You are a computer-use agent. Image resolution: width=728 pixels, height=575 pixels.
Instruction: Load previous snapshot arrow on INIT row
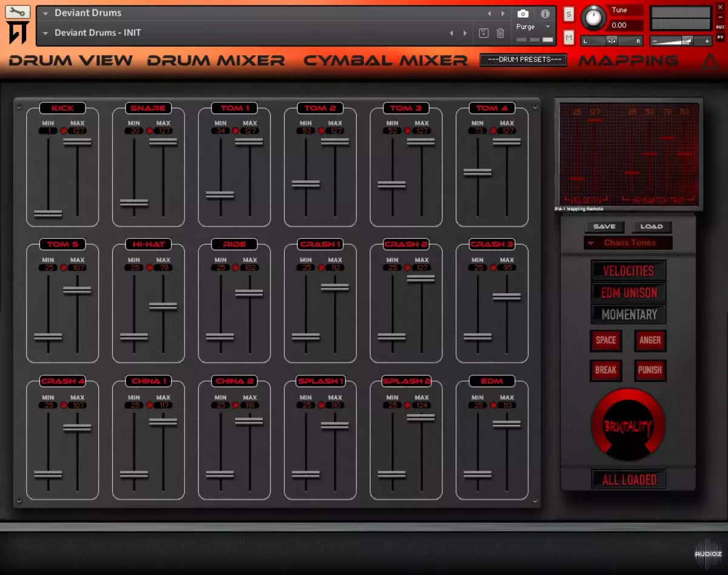point(451,33)
